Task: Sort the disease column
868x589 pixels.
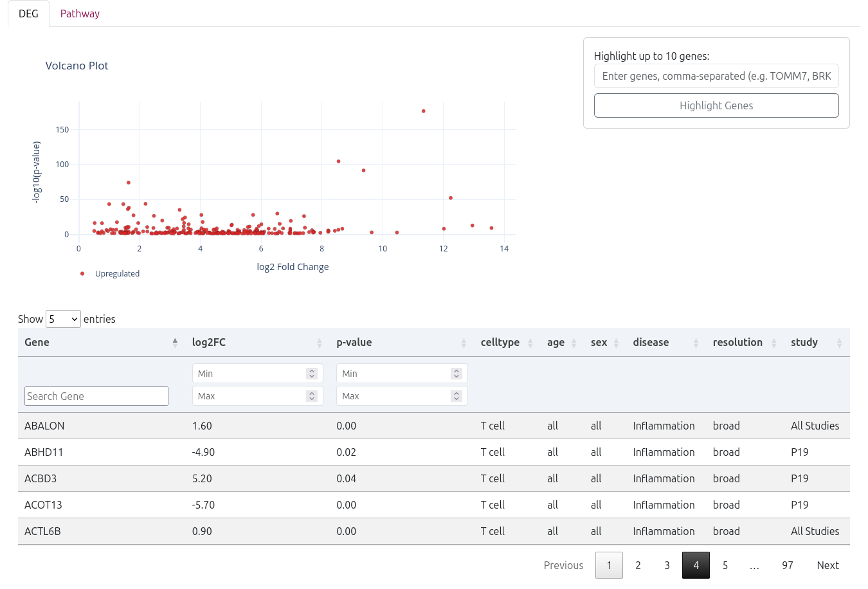Action: click(x=696, y=343)
